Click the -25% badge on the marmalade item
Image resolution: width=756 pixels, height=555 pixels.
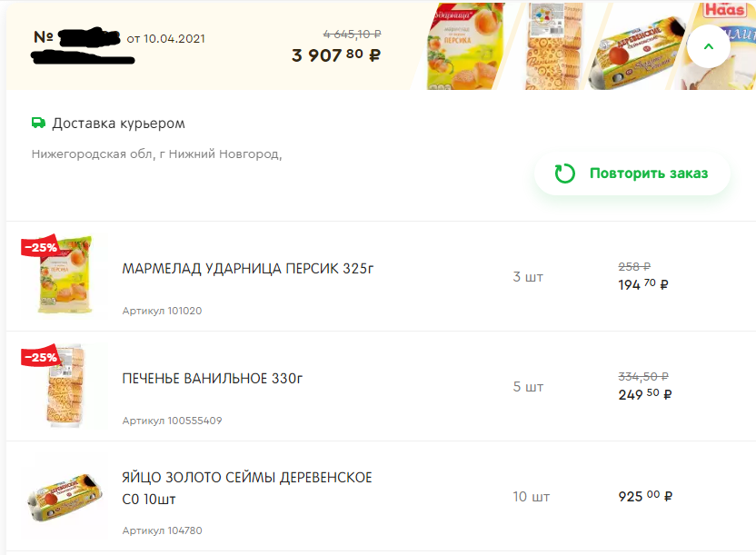tap(41, 247)
